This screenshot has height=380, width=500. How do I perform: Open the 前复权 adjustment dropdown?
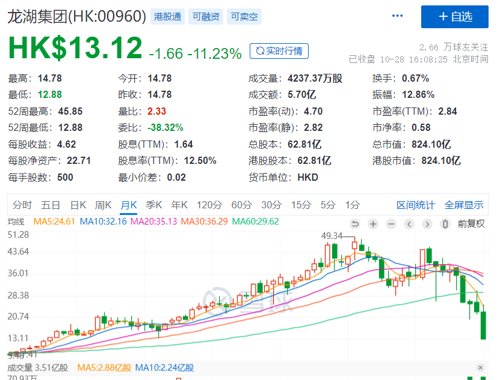click(x=471, y=224)
